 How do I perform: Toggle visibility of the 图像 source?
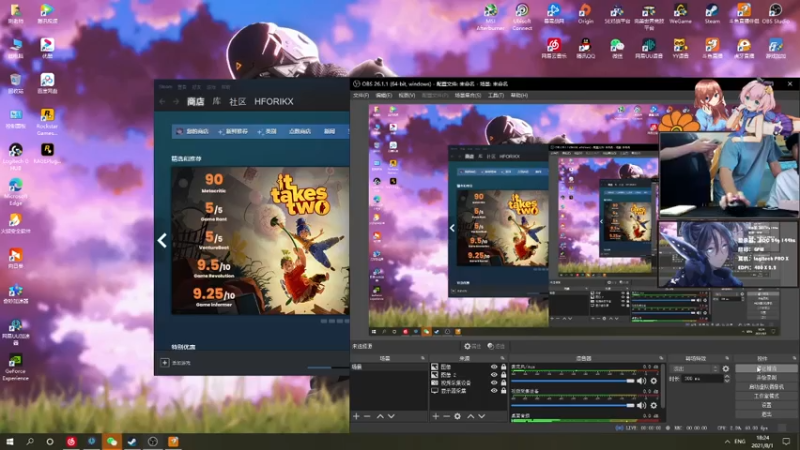point(494,367)
